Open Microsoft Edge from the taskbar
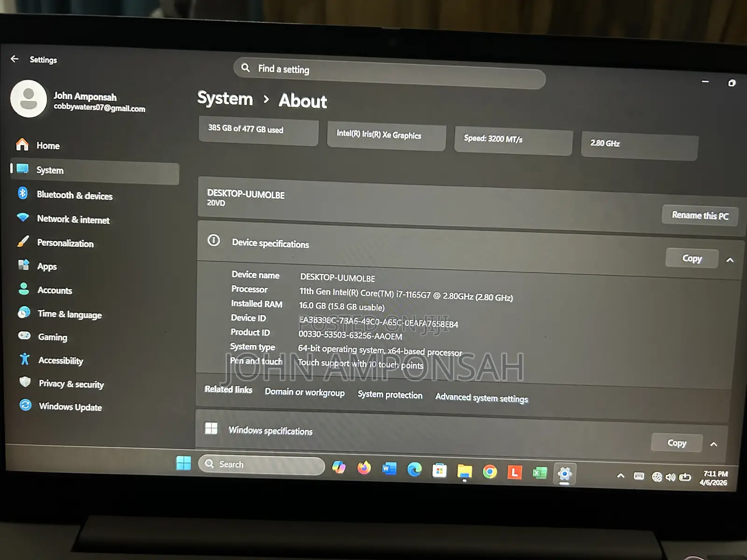 pyautogui.click(x=414, y=469)
